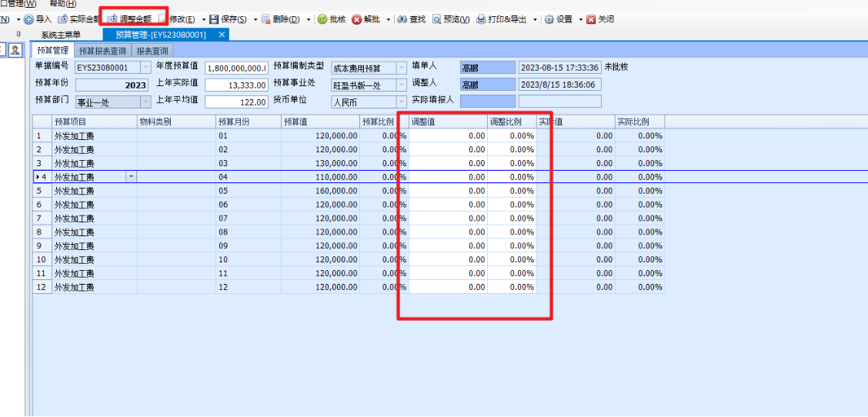Screen dimensions: 868x417
Task: Switch to the 预算报表查询 tab
Action: 102,51
